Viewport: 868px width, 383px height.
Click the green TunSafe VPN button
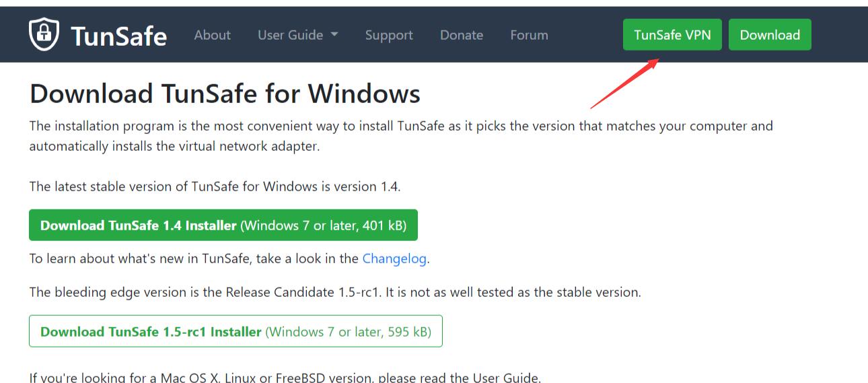[672, 35]
